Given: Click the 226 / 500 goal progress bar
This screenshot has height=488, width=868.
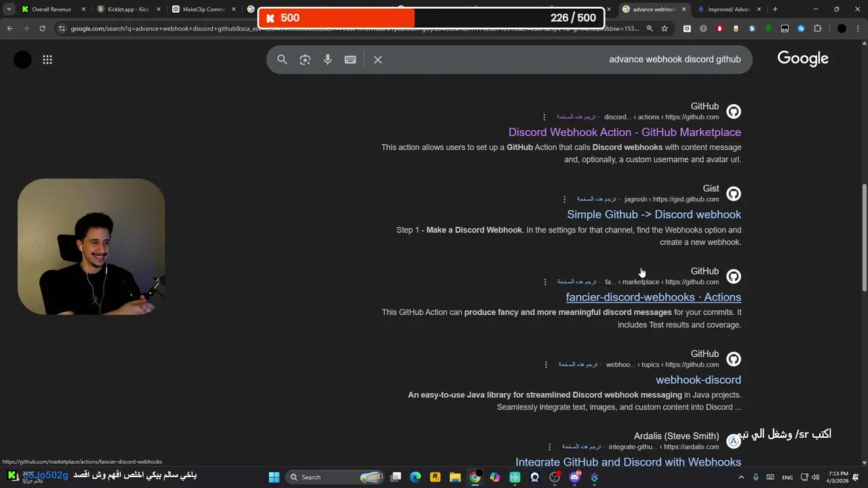Looking at the screenshot, I should 432,18.
